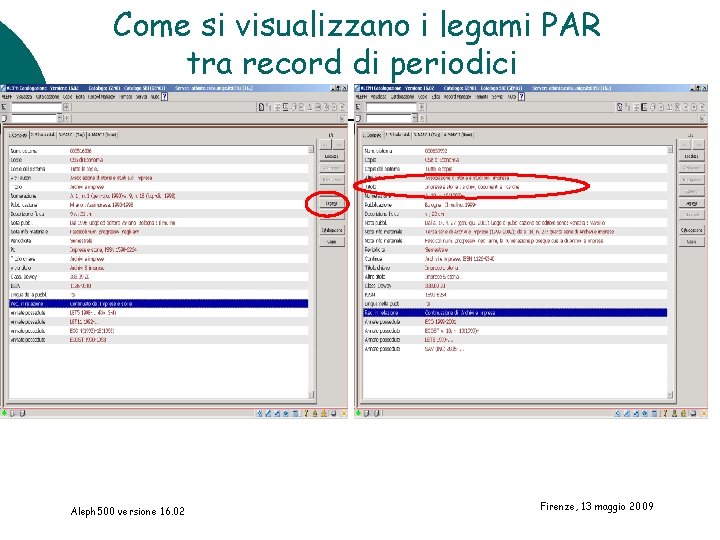Open the ALEPH menu in the right window
This screenshot has height=540, width=720.
(361, 97)
